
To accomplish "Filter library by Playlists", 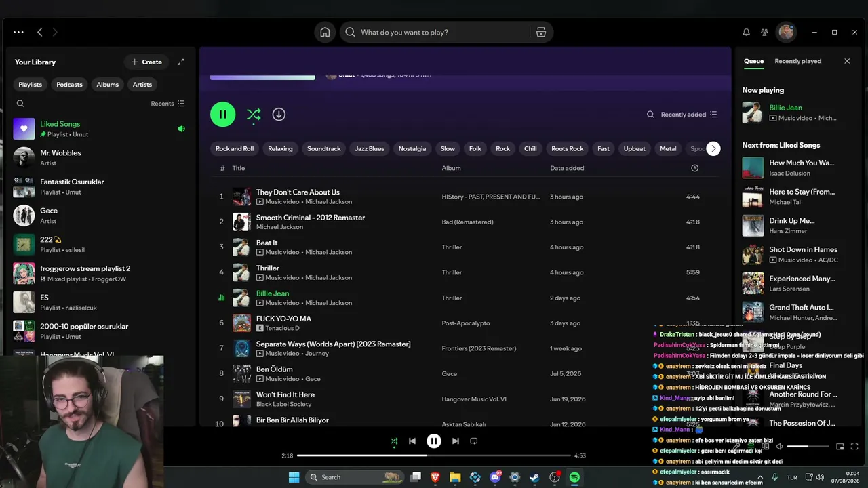I will coord(30,85).
